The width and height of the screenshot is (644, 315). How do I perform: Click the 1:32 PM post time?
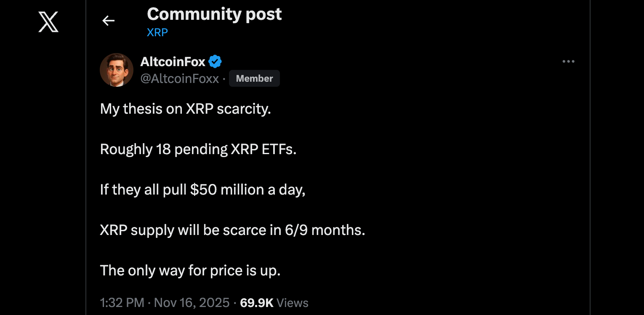tap(122, 303)
